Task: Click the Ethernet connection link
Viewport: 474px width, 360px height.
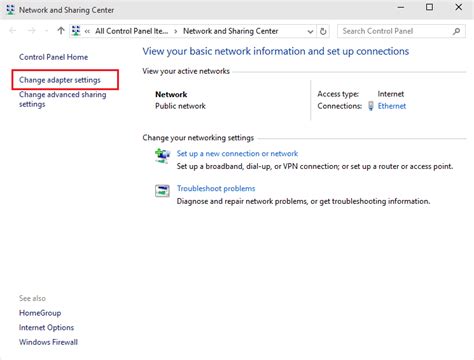Action: point(392,106)
